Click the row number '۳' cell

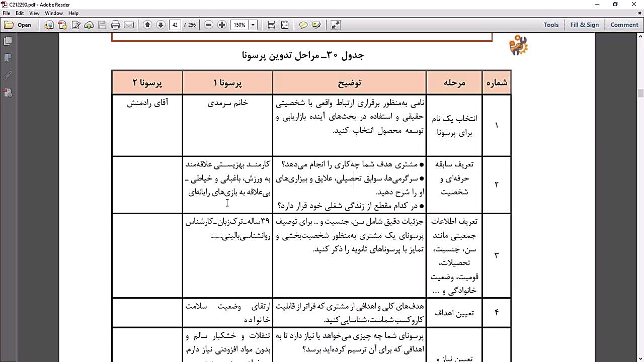coord(497,255)
